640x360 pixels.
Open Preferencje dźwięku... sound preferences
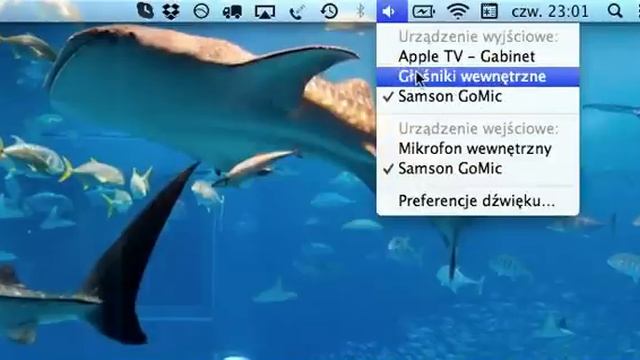click(478, 201)
